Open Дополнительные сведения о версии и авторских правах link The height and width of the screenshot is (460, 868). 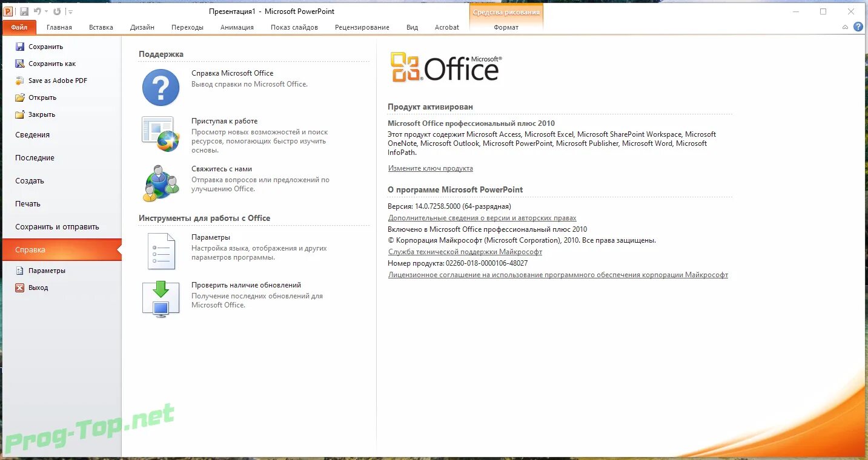pyautogui.click(x=482, y=218)
